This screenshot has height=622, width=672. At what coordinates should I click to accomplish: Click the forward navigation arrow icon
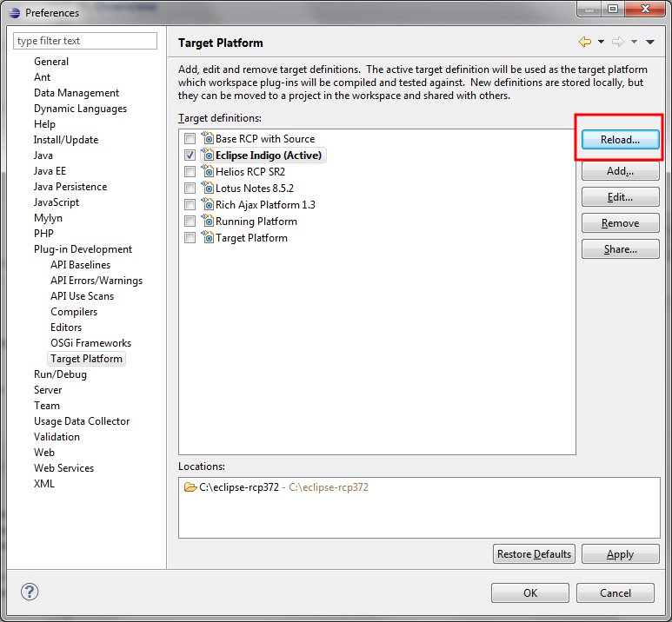[618, 42]
